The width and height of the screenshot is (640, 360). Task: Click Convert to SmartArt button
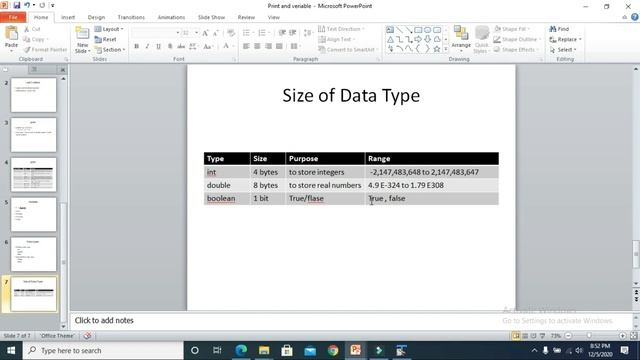[348, 49]
